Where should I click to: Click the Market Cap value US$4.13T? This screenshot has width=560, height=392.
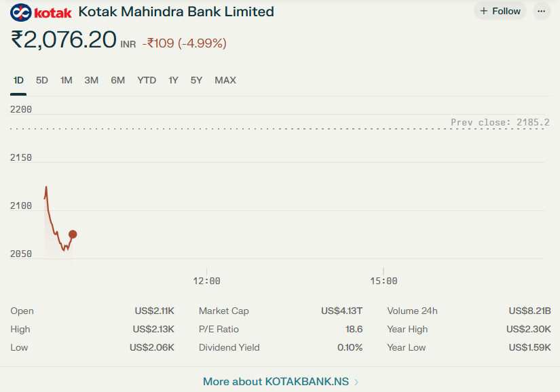[342, 311]
